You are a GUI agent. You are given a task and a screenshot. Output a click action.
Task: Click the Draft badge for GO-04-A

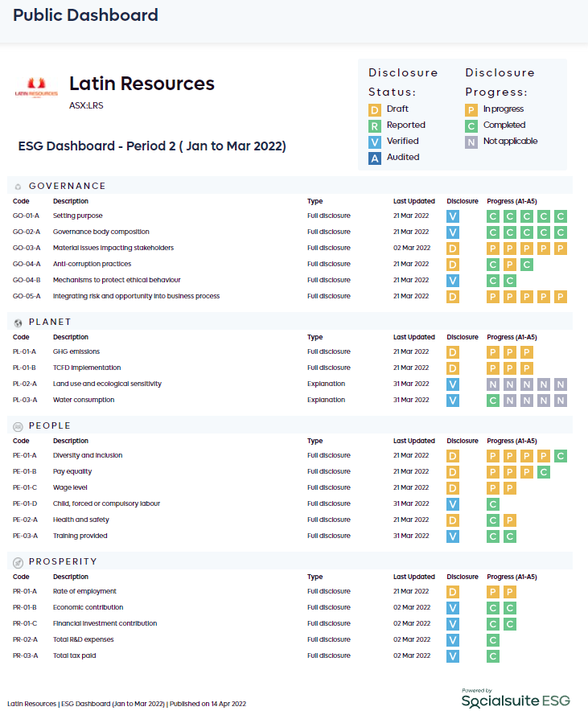453,265
